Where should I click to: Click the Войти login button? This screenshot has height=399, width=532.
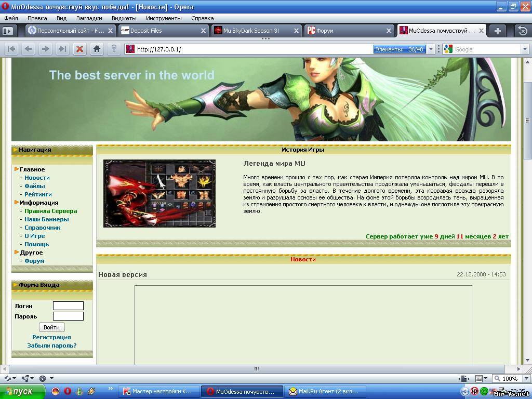click(51, 327)
